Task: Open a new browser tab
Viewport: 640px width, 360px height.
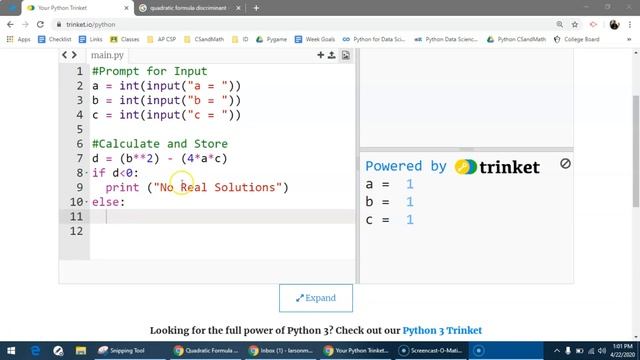Action: coord(256,8)
